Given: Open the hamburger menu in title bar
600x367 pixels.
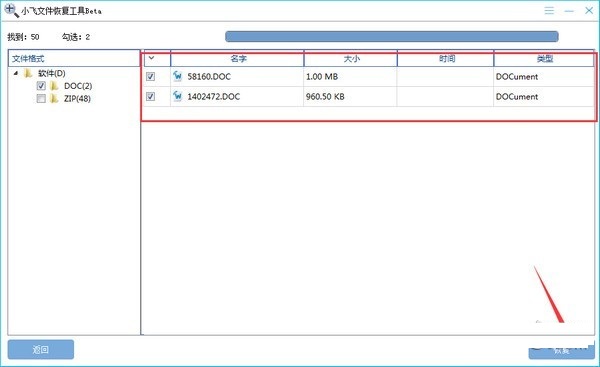Looking at the screenshot, I should tap(549, 10).
